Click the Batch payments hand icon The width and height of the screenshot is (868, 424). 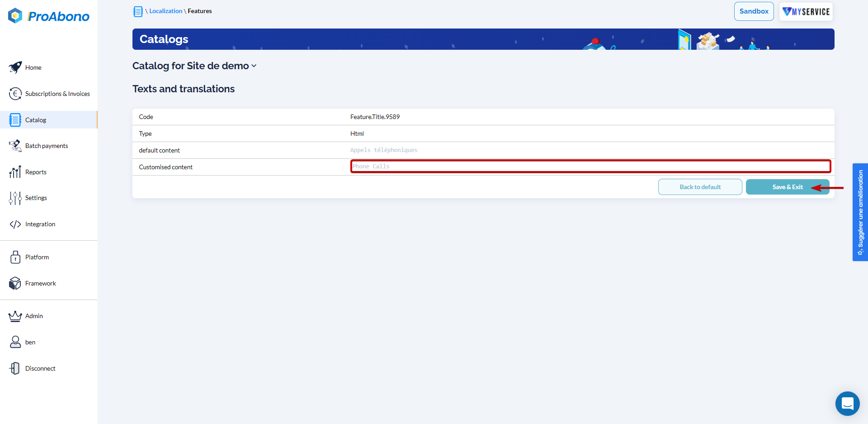pos(15,146)
